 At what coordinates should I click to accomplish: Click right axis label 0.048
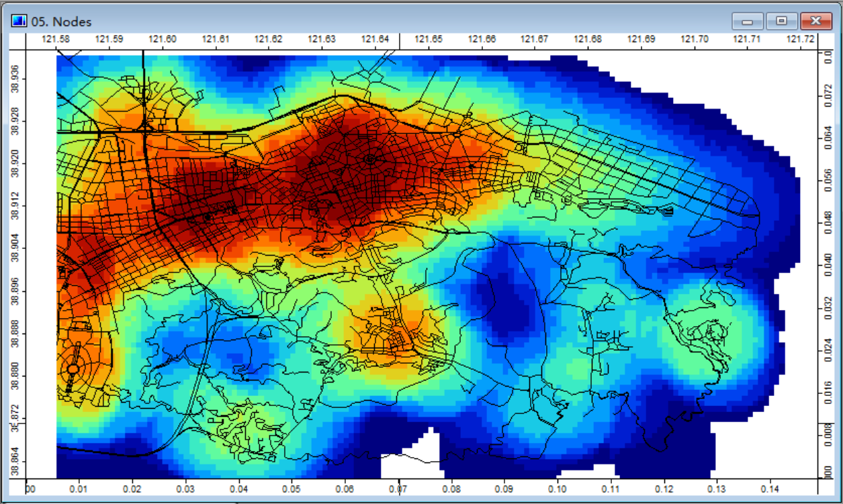[828, 223]
